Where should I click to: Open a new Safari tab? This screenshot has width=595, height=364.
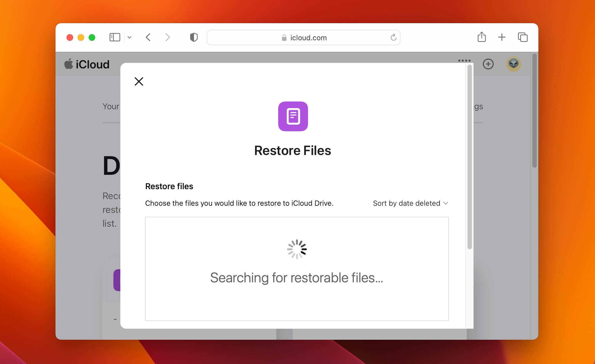(502, 37)
